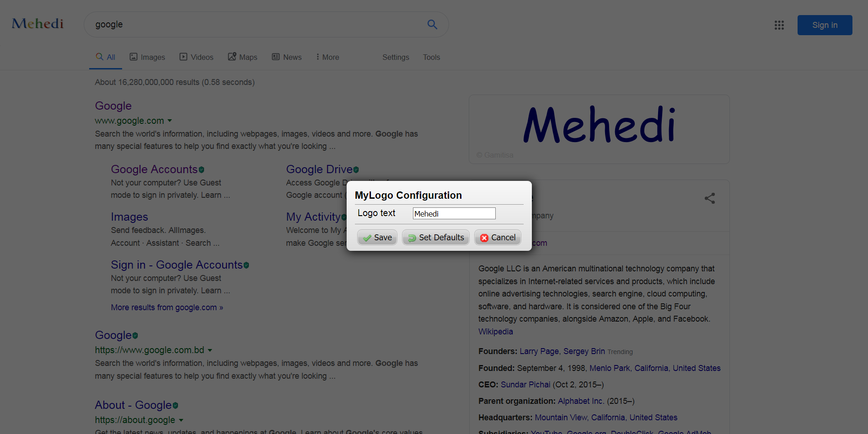Open the Google result above https://www.google.com.bd
The width and height of the screenshot is (868, 434).
(113, 335)
